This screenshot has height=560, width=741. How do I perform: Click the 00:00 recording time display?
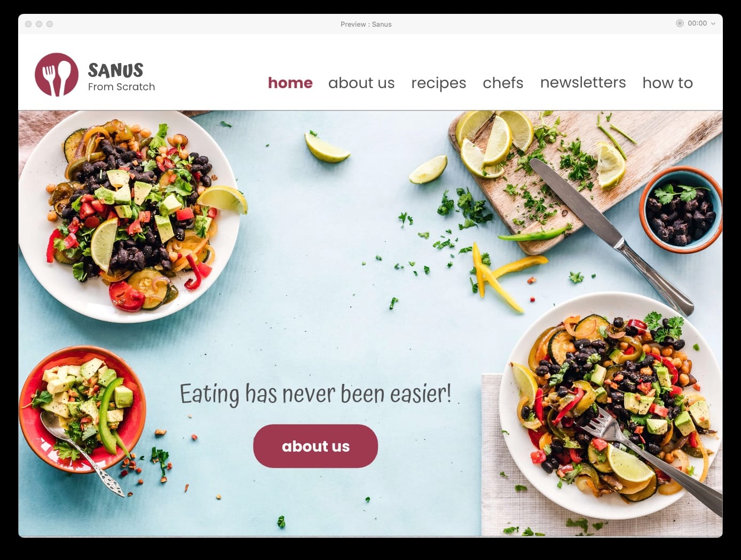coord(697,23)
